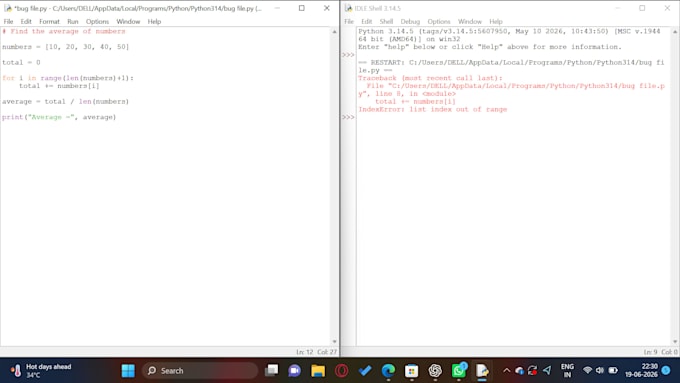The height and width of the screenshot is (383, 680).
Task: Click the 'average = total / len(numbers)' line
Action: 65,101
